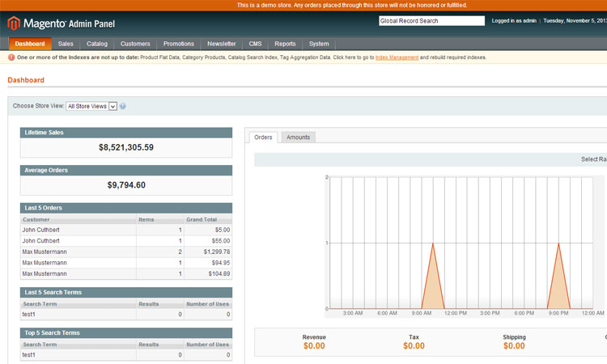Click the Top 5 Search Terms header
The width and height of the screenshot is (607, 364).
pos(126,332)
